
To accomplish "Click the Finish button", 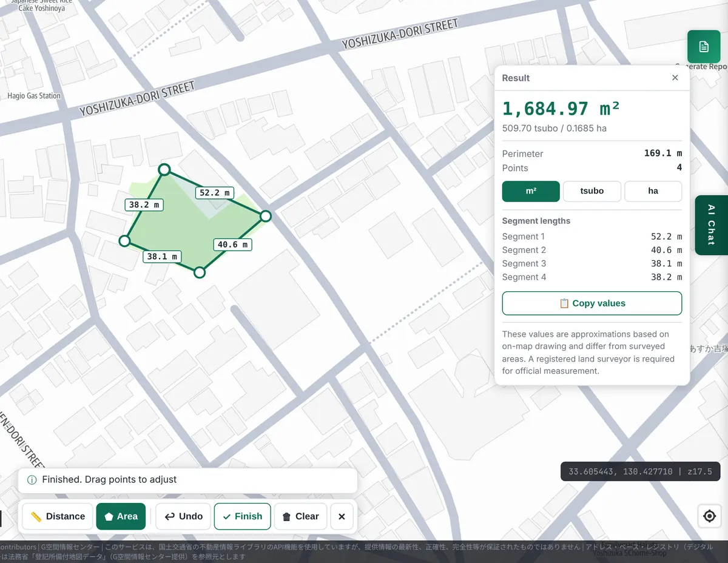I will (242, 516).
